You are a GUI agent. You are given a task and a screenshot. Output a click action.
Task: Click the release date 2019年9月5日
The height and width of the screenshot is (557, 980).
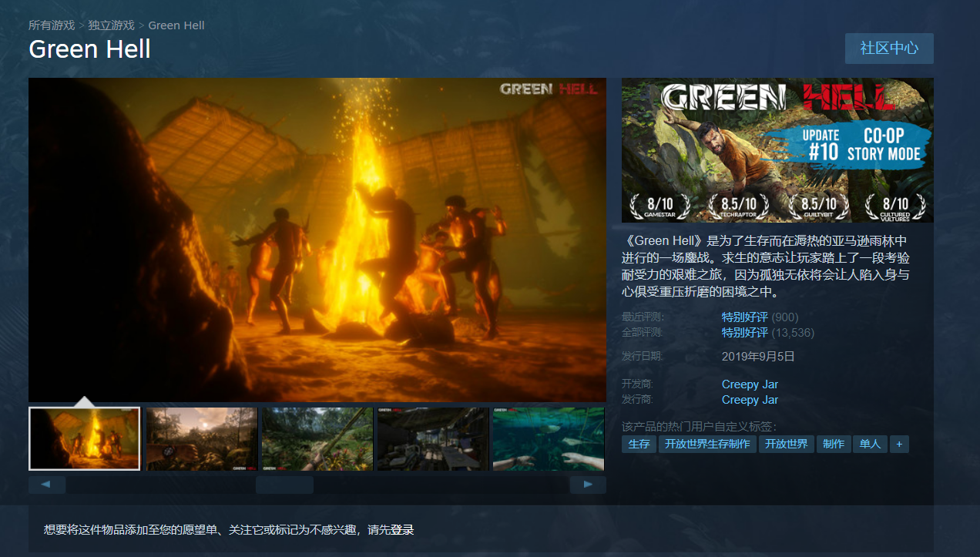[x=758, y=357]
